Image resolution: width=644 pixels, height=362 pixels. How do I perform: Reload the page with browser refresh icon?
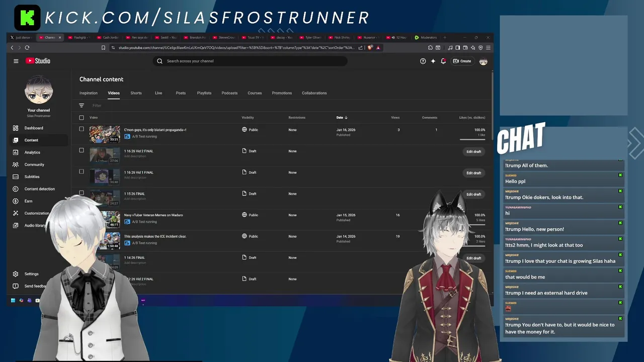[27, 48]
